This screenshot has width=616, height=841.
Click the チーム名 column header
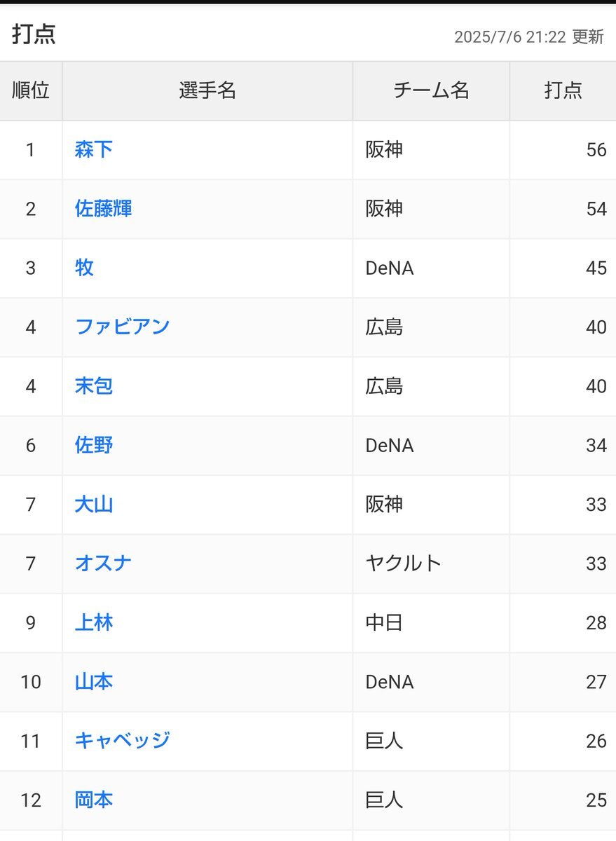[431, 90]
